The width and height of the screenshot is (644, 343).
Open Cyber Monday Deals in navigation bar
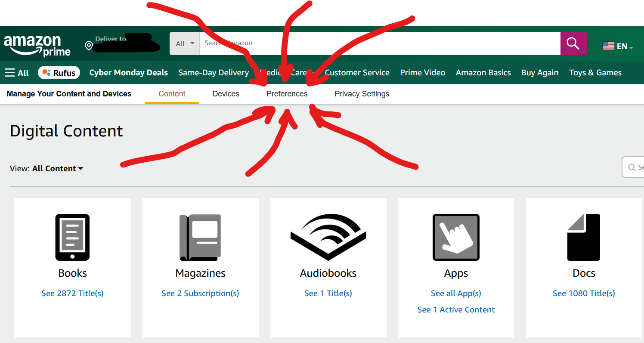[x=128, y=73]
